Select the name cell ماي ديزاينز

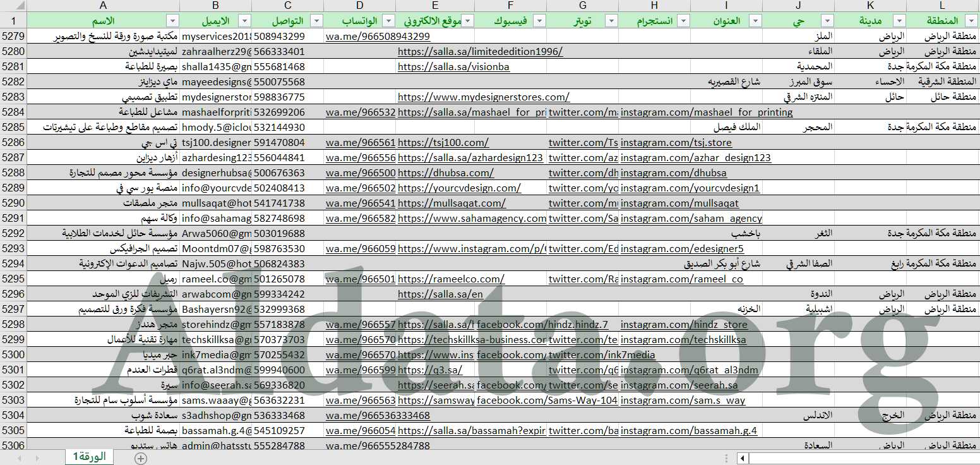click(x=103, y=82)
